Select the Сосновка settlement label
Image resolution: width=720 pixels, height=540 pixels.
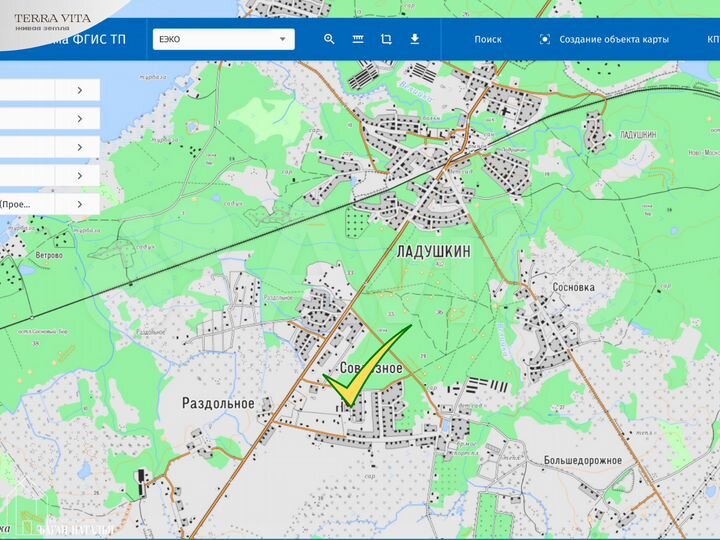pos(574,286)
